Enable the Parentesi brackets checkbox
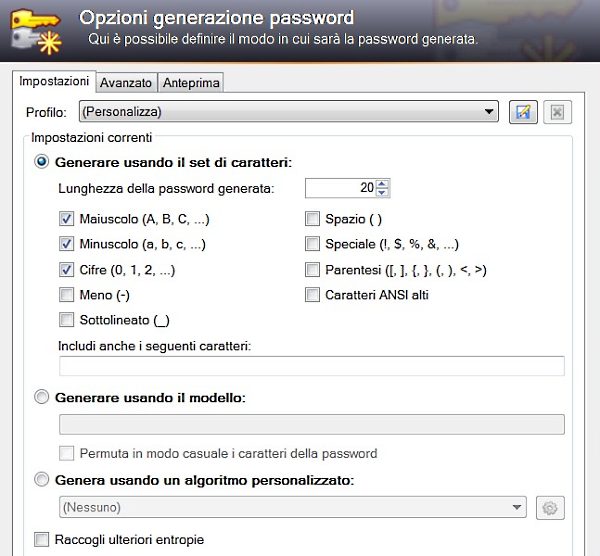 (312, 270)
